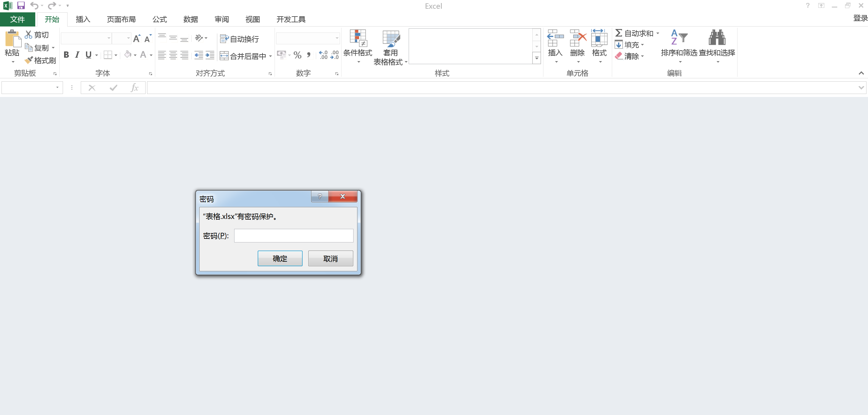Switch to the 插入 ribbon tab
Viewport: 868px width, 415px height.
(x=83, y=19)
